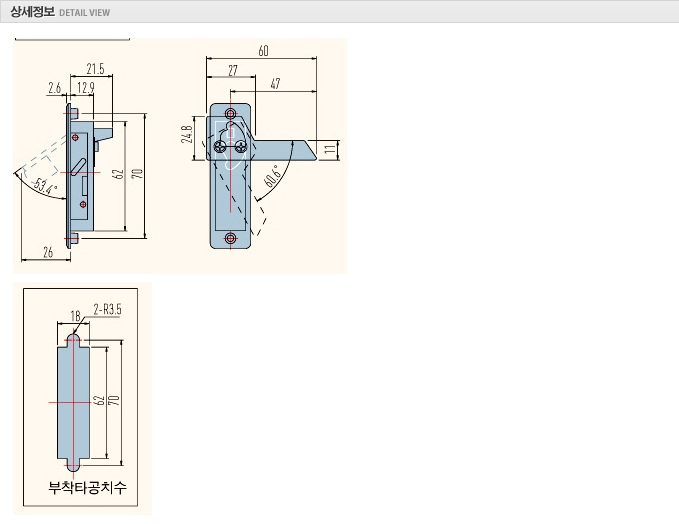Open the 부착타공치수 cutout drawing

coord(82,398)
